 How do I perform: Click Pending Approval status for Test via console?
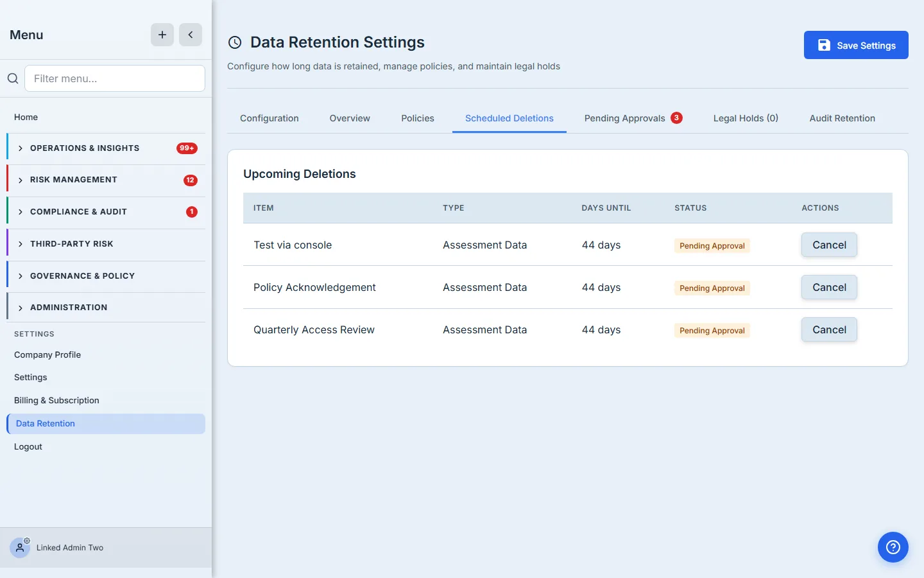(x=712, y=246)
